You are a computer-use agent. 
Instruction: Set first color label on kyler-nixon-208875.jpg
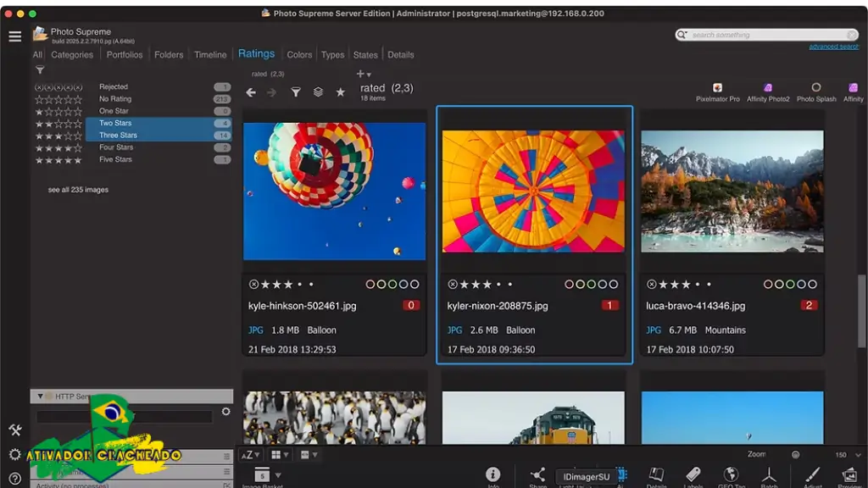tap(569, 285)
